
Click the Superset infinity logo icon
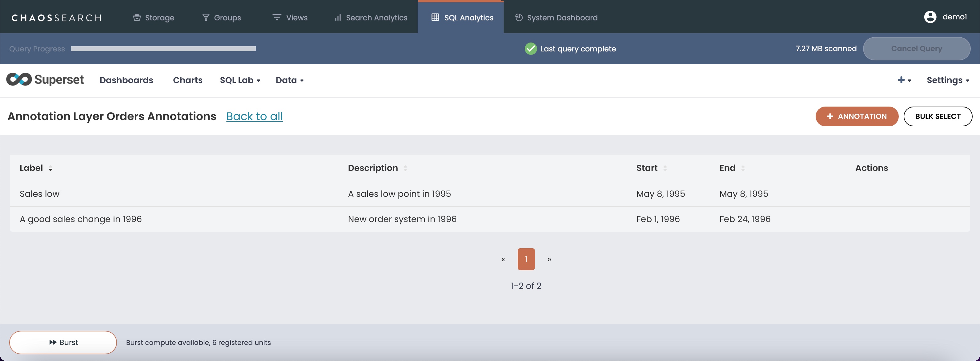click(19, 79)
